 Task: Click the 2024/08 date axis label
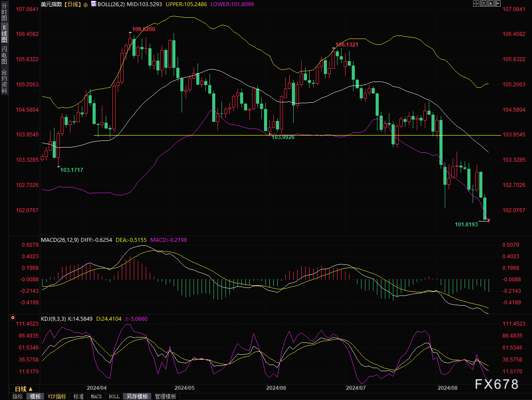coord(447,388)
